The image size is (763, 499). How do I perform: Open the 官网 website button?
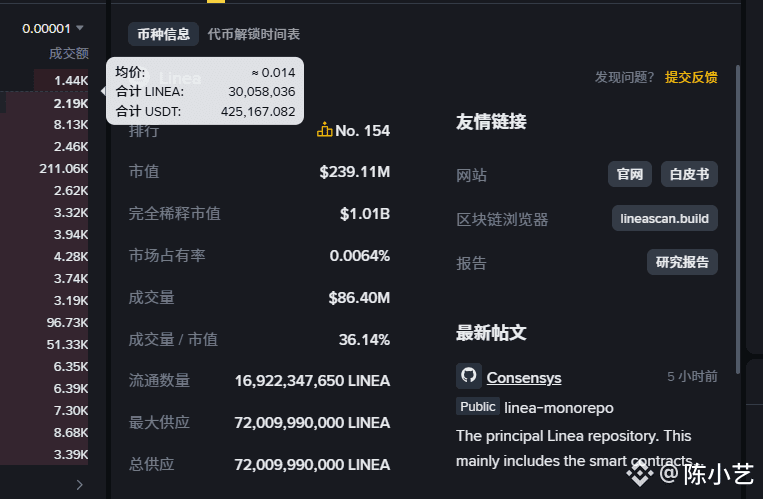(630, 174)
